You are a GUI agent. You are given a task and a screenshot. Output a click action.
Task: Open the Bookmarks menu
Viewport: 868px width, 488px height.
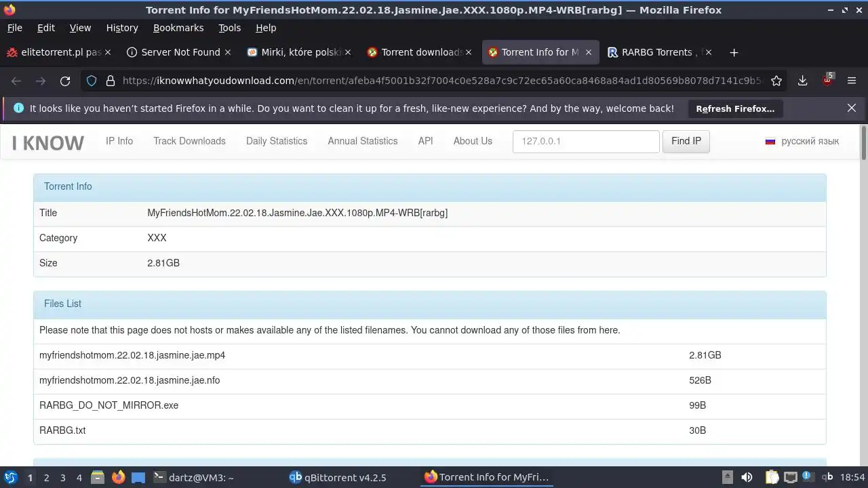click(178, 28)
